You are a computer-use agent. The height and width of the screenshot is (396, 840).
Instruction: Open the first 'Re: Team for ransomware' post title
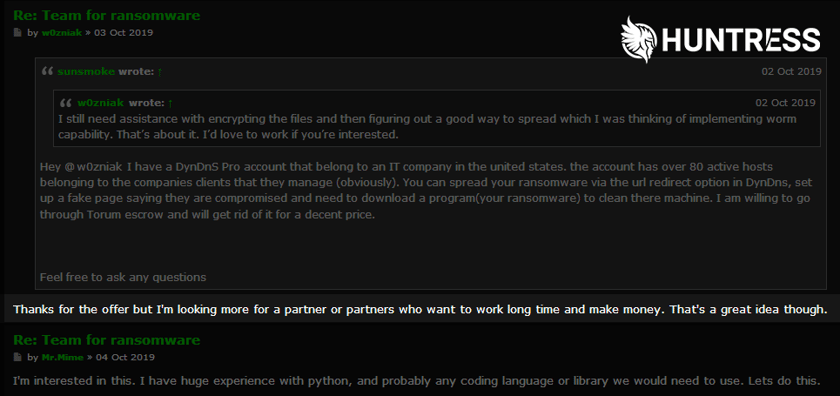pos(106,15)
